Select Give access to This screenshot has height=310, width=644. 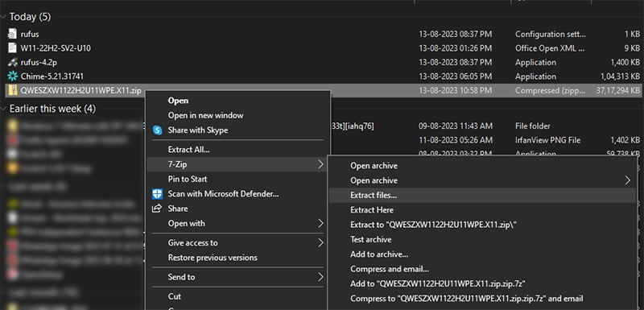[192, 242]
